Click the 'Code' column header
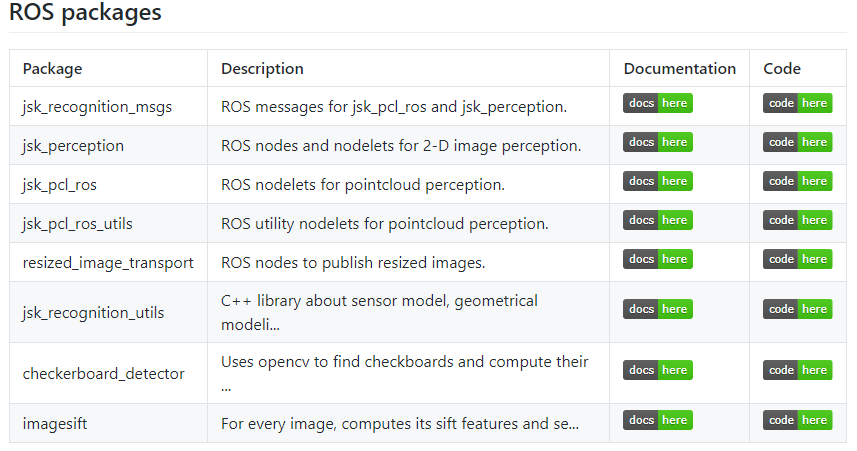857x451 pixels. click(782, 69)
